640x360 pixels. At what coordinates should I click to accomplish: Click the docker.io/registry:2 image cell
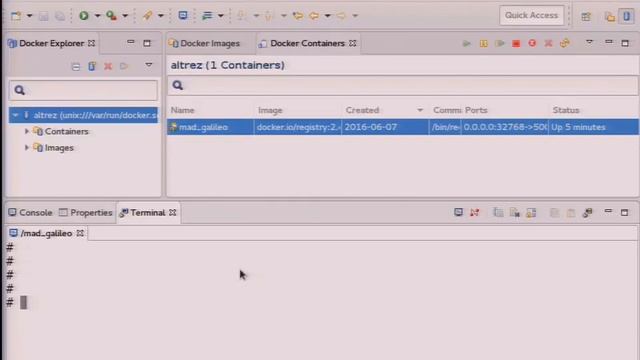[x=298, y=127]
